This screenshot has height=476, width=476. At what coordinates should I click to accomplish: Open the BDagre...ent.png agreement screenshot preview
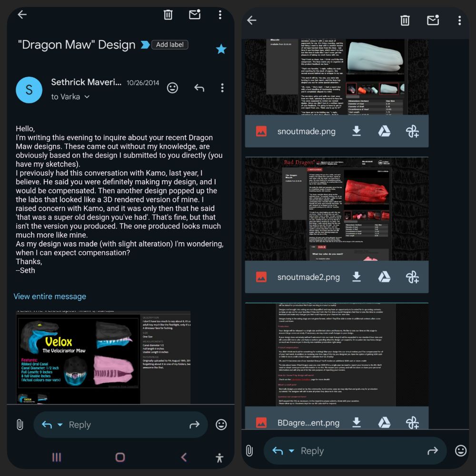tap(337, 355)
